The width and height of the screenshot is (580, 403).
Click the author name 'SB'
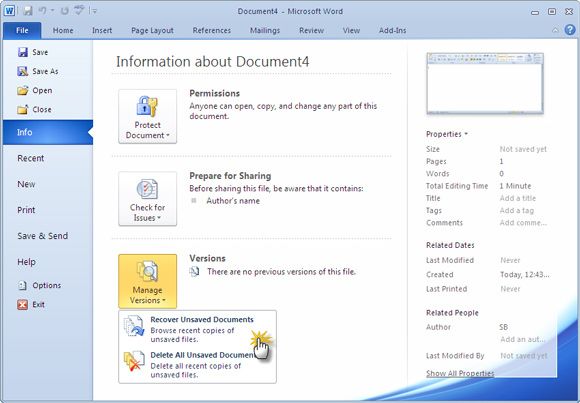(x=503, y=327)
